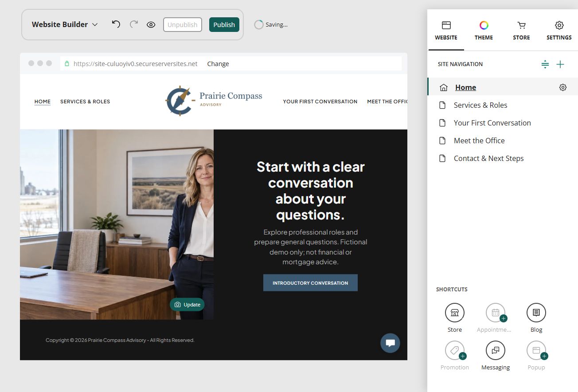Add a new page with plus icon
Screen dimensions: 578x392
[560, 64]
